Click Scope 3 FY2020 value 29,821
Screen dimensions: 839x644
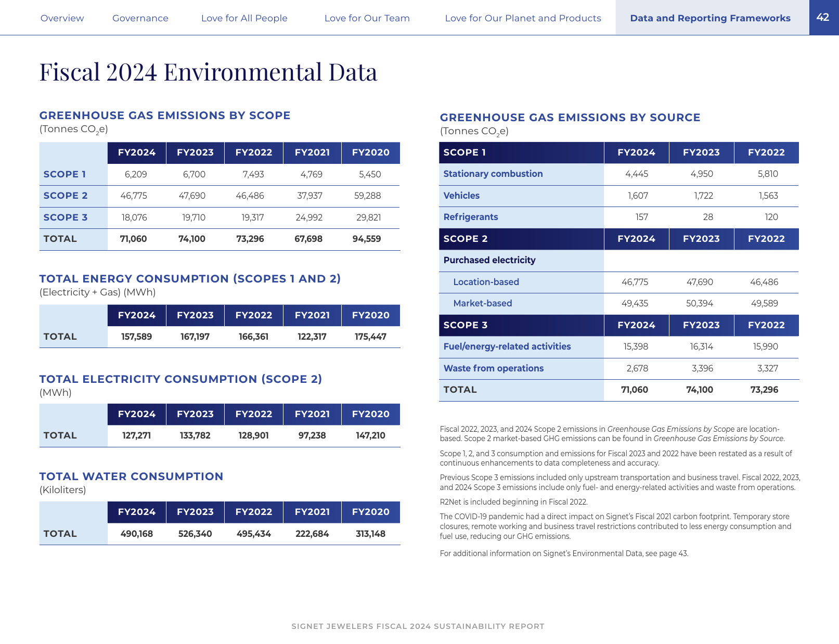[x=369, y=217]
